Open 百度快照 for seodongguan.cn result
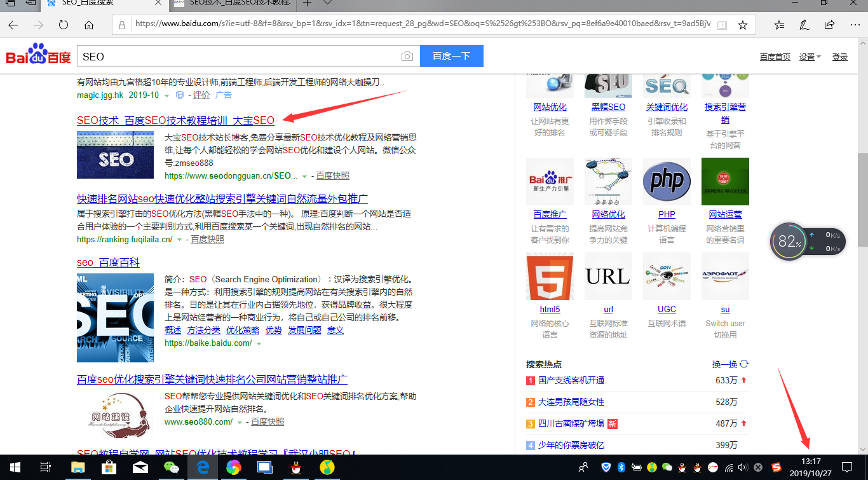The height and width of the screenshot is (480, 868). pos(333,176)
